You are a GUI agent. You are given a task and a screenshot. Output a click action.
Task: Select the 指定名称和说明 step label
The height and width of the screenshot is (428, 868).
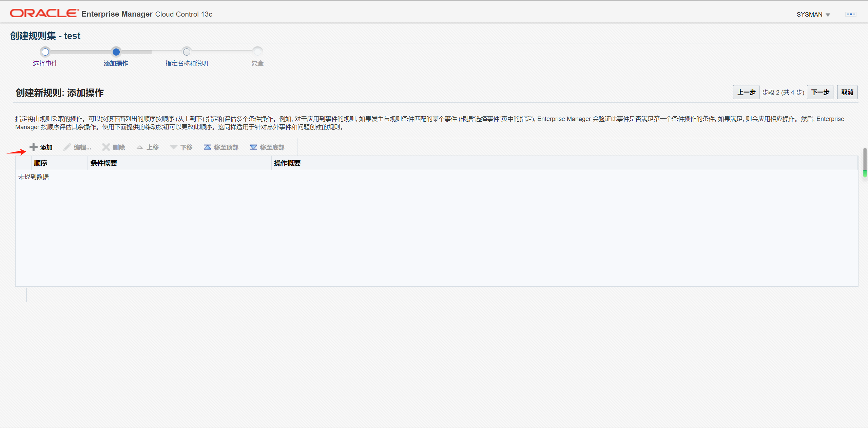[187, 63]
